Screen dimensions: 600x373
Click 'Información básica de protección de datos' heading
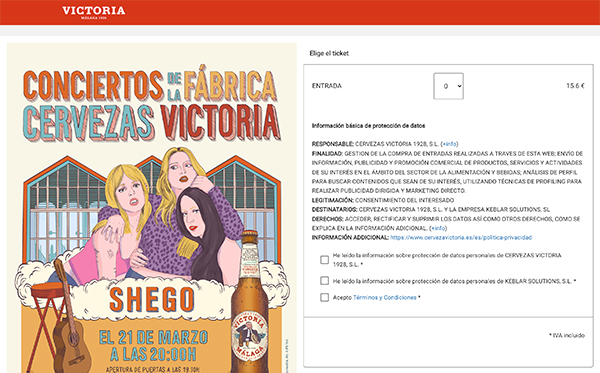pos(368,125)
